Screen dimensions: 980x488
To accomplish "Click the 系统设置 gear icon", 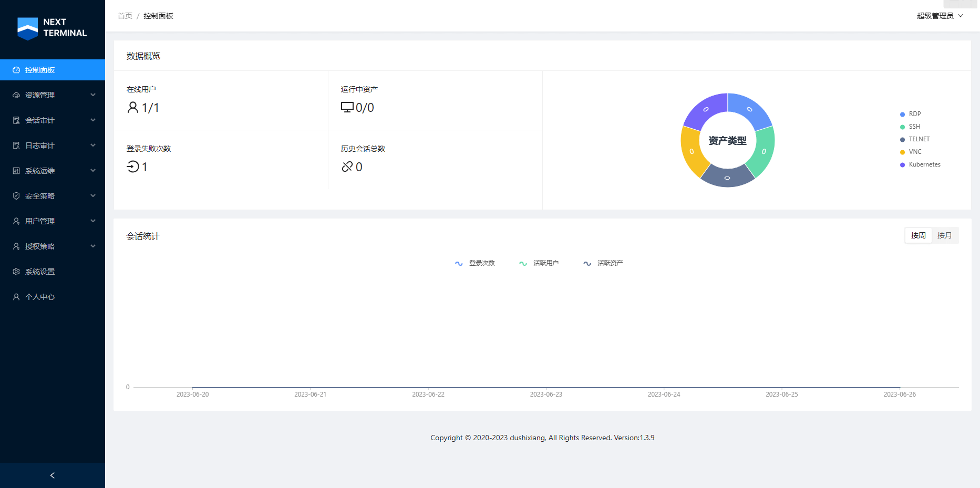I will [16, 272].
